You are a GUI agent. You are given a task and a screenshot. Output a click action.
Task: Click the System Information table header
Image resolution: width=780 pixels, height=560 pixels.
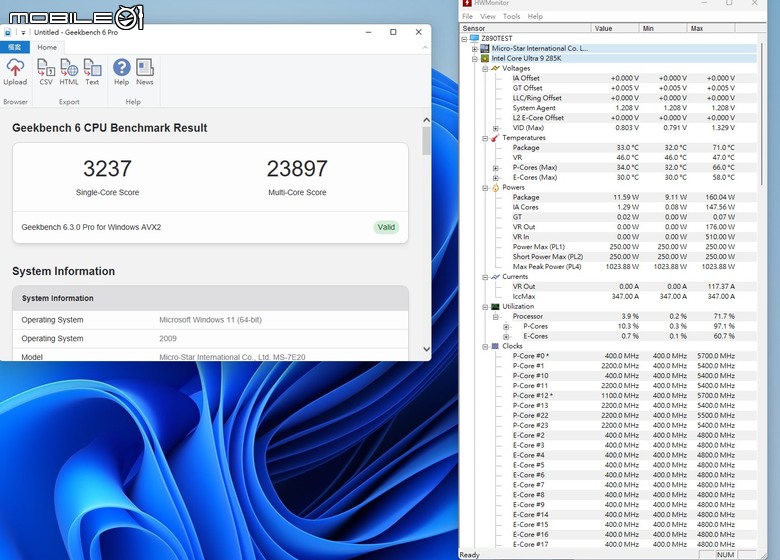click(x=210, y=298)
